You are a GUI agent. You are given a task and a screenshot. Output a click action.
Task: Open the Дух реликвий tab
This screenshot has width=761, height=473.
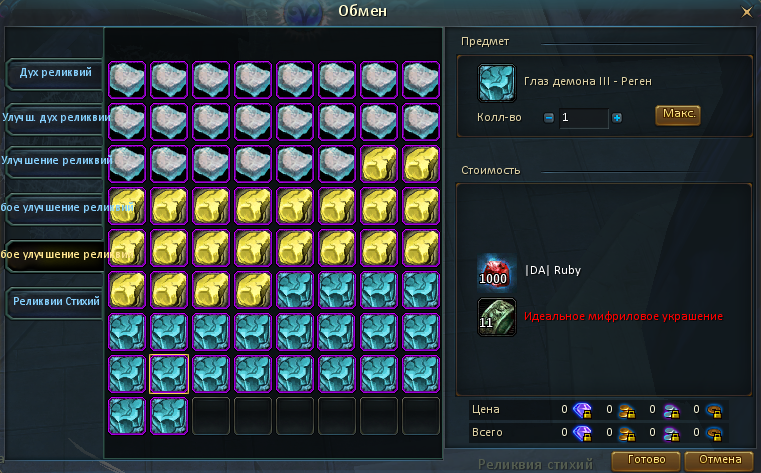pos(55,73)
